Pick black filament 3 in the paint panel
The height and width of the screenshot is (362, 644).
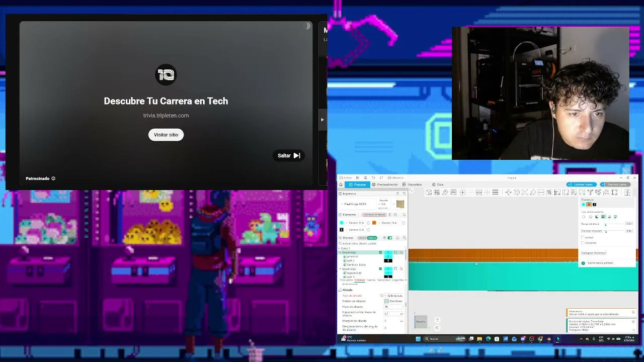pyautogui.click(x=594, y=205)
